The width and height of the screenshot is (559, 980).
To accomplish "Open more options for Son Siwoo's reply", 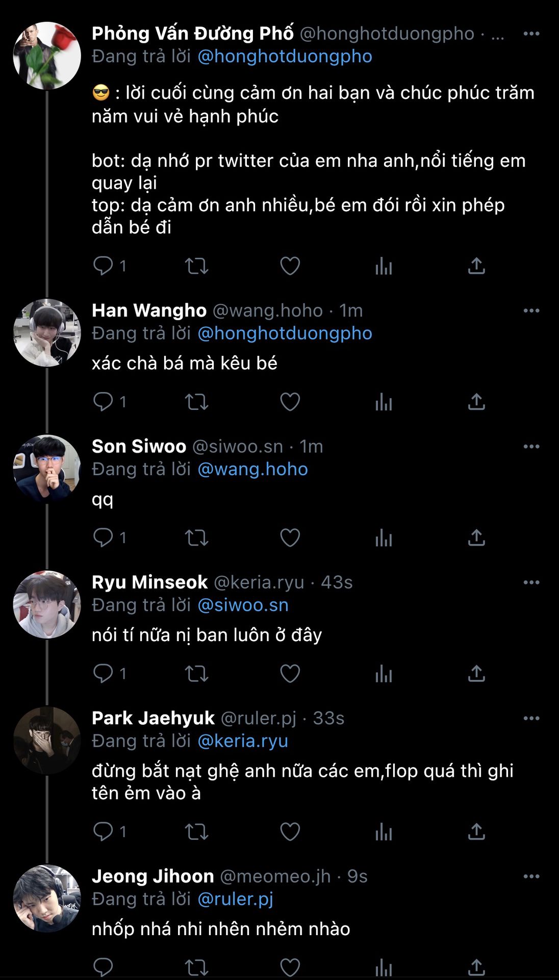I will pos(531,447).
